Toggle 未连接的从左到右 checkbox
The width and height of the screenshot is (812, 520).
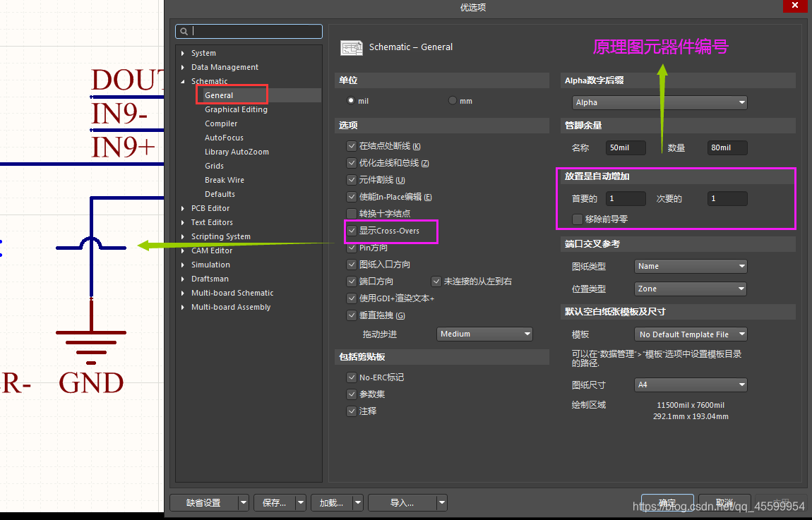436,282
